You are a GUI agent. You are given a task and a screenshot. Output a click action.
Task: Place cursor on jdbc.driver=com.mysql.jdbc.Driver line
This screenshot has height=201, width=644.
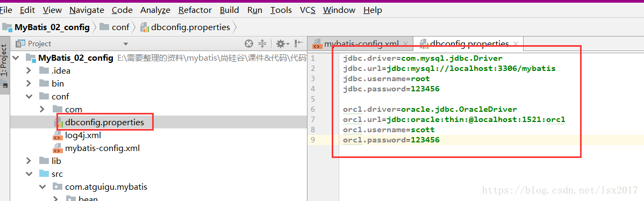click(x=423, y=58)
